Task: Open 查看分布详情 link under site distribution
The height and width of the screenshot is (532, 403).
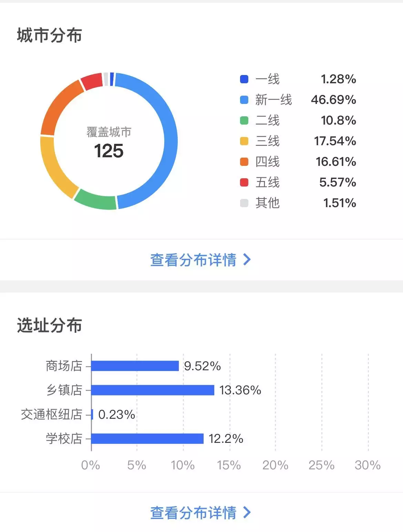Action: (193, 513)
